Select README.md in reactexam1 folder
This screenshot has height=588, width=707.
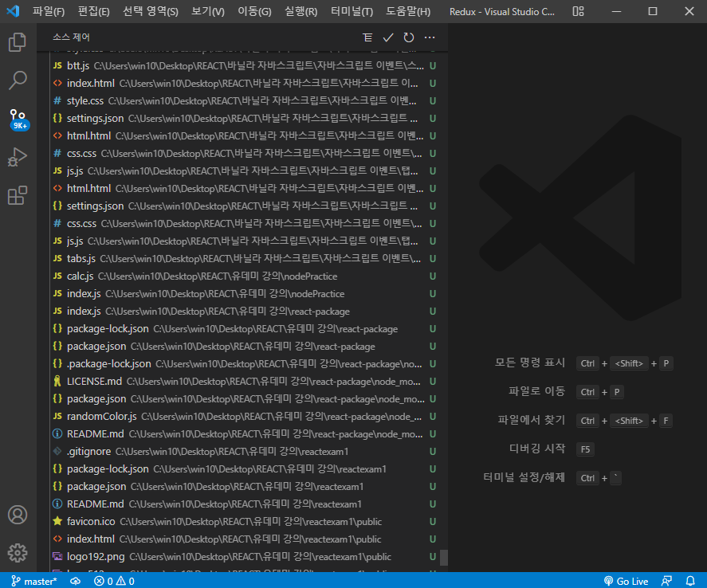[243, 504]
